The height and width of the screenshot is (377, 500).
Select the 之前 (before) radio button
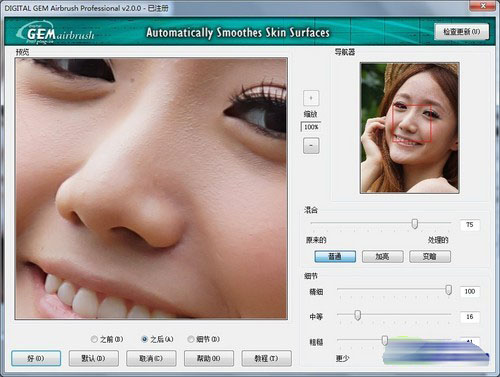click(x=94, y=339)
